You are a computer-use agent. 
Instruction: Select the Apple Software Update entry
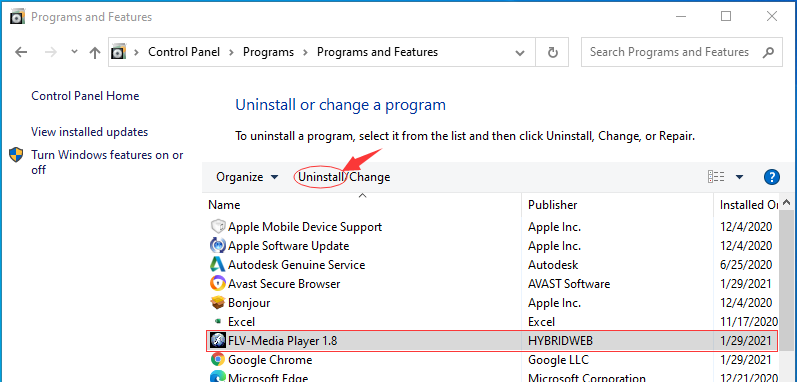pyautogui.click(x=289, y=246)
